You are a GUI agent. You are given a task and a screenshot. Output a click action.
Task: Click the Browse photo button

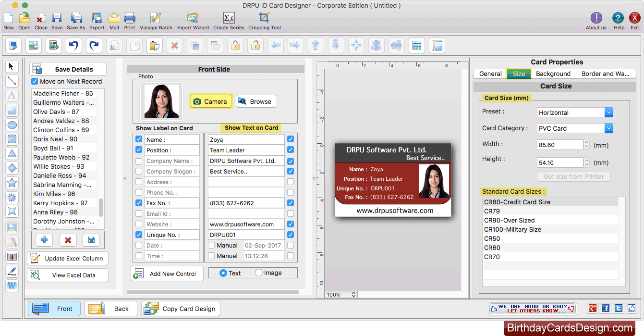(x=256, y=101)
